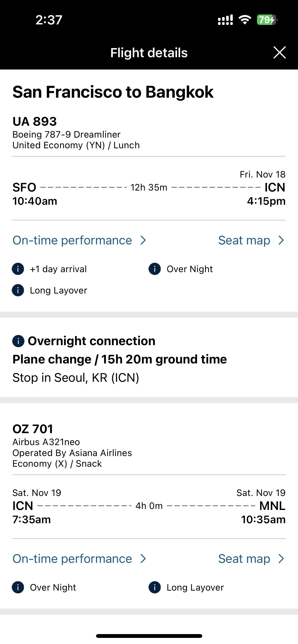This screenshot has height=644, width=298.
Task: Tap the Overnight connection heading text
Action: 91,341
